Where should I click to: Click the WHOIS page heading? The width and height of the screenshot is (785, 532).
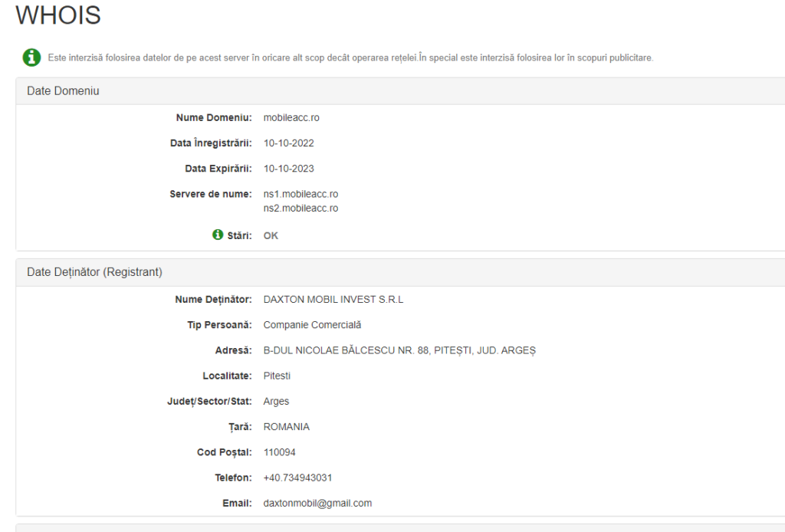pos(58,15)
